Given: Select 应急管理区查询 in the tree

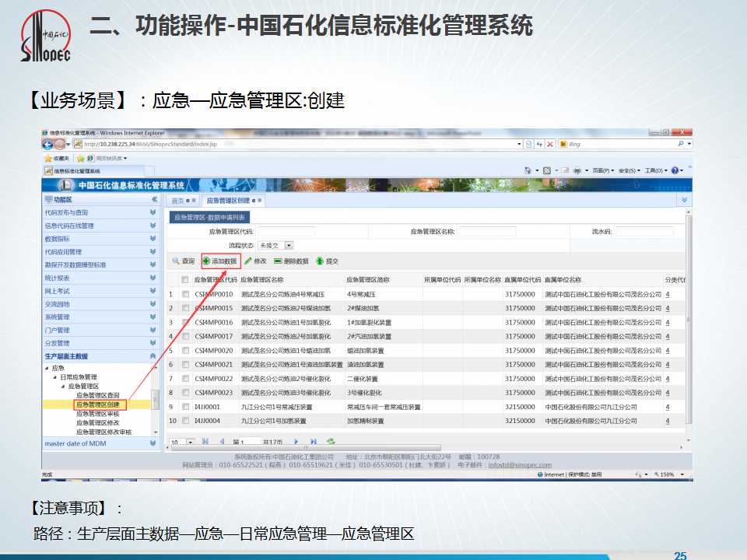Looking at the screenshot, I should 98,395.
